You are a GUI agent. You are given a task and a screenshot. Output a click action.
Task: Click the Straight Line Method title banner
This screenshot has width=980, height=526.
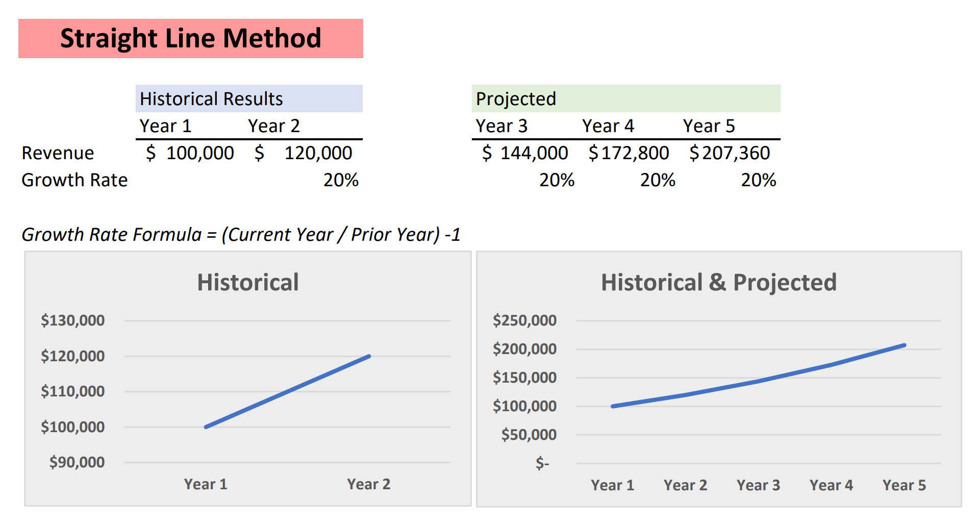190,39
